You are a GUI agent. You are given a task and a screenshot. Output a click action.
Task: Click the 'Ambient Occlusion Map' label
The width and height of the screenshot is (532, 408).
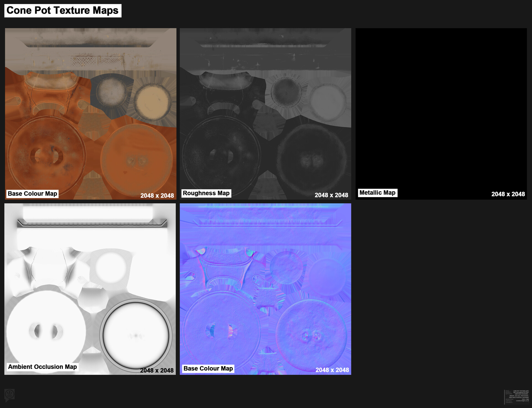pyautogui.click(x=42, y=367)
